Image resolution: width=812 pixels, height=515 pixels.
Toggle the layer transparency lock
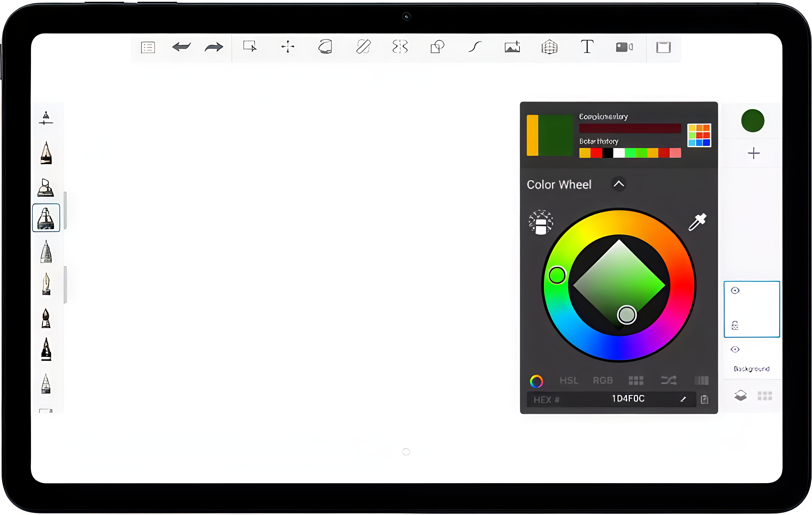(735, 325)
